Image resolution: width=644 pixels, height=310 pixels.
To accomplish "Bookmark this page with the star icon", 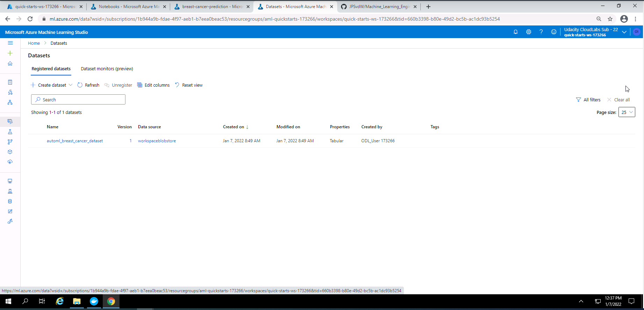I will coord(610,19).
